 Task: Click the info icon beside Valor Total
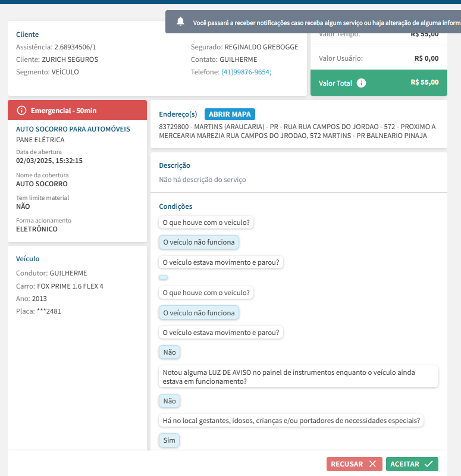point(361,83)
